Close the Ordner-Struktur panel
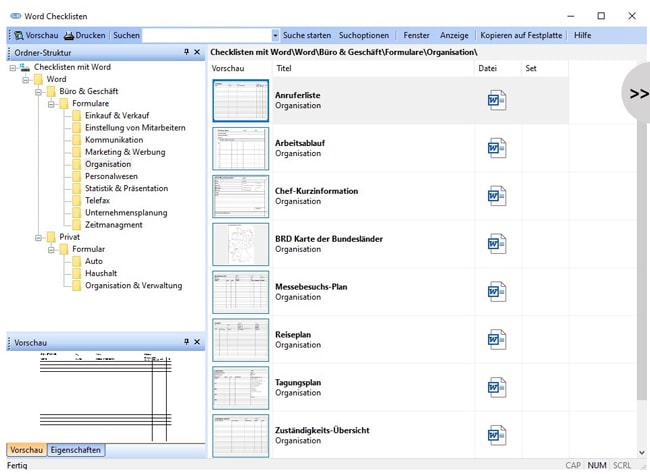 pyautogui.click(x=197, y=52)
